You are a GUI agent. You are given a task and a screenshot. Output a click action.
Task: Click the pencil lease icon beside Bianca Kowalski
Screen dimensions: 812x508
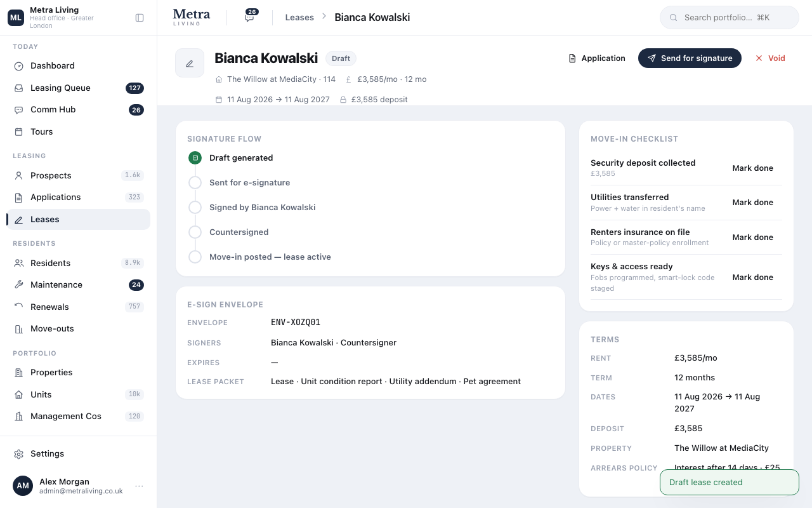[190, 63]
